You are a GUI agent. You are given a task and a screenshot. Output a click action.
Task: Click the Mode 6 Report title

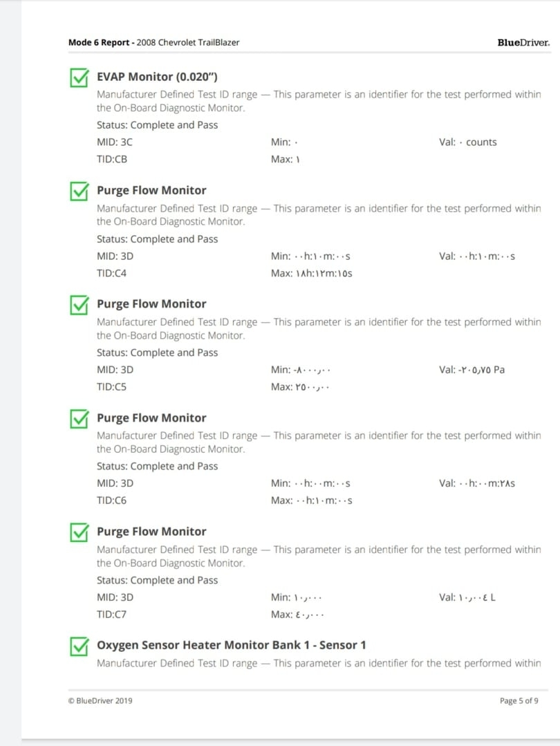(x=98, y=43)
